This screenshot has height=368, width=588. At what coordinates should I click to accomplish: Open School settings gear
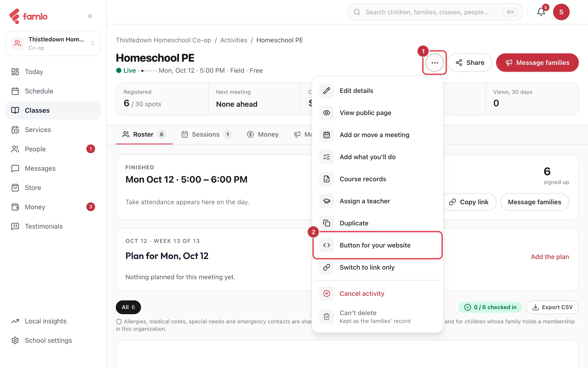coord(53,340)
